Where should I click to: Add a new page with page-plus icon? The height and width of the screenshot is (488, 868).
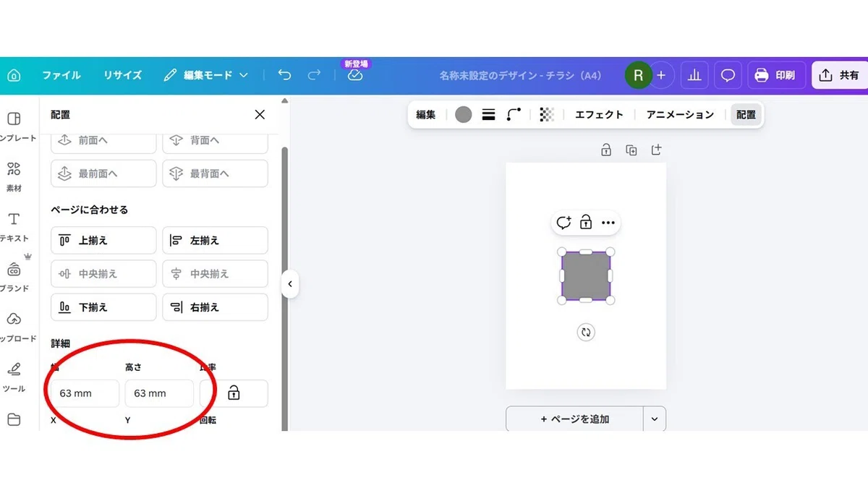[x=656, y=150]
